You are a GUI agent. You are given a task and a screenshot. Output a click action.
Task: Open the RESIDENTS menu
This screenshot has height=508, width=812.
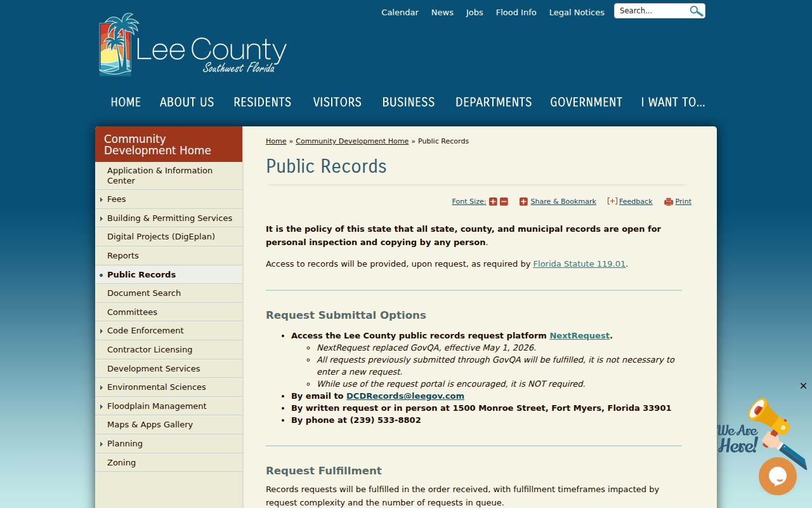tap(263, 102)
